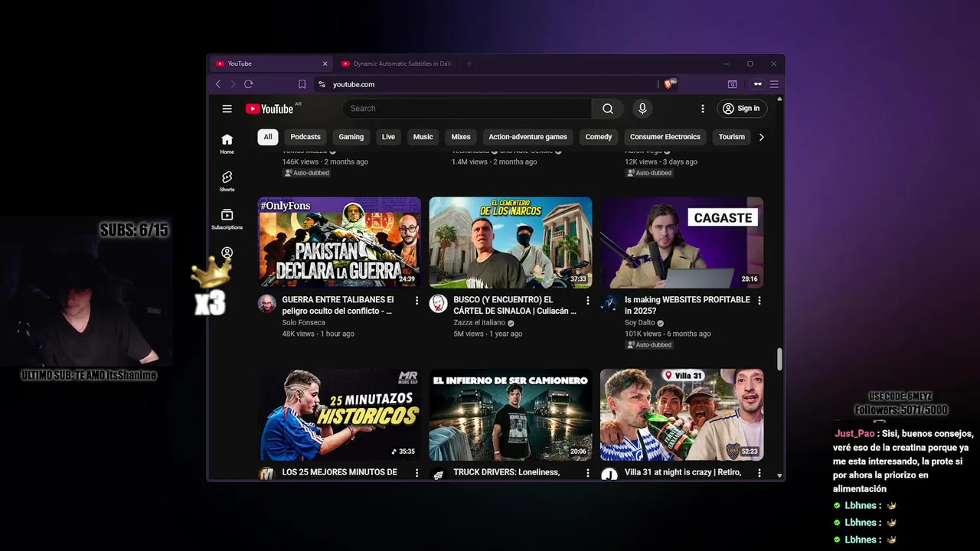Open Shorts from the sidebar
The height and width of the screenshot is (551, 980).
tap(227, 181)
